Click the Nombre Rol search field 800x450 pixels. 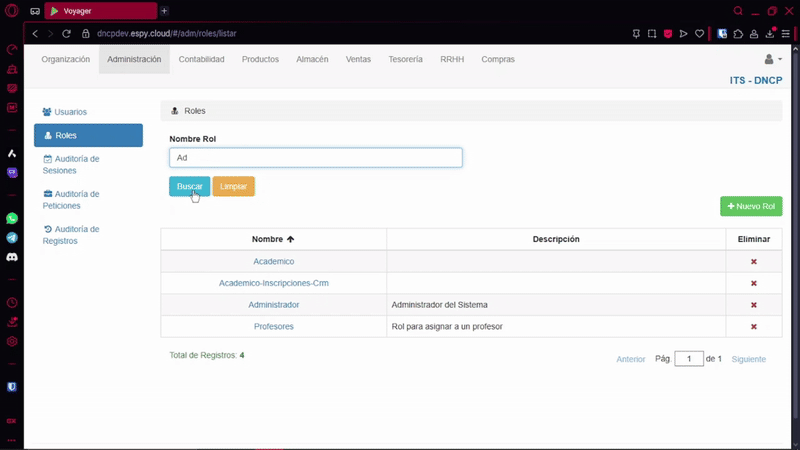pos(315,157)
